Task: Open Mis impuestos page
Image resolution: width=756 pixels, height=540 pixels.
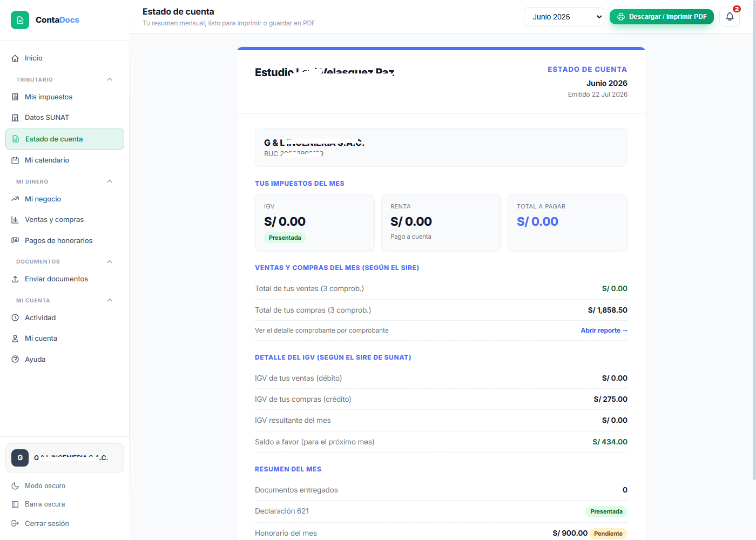Action: coord(65,97)
